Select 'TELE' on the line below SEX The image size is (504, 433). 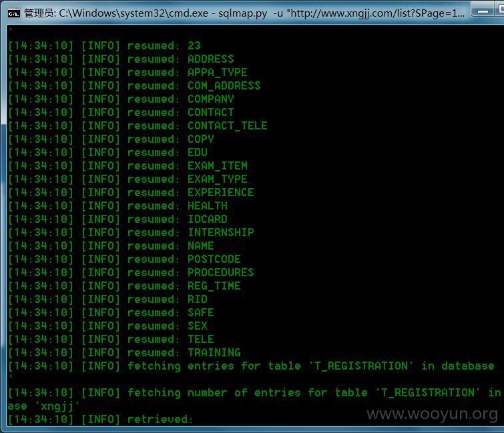[x=201, y=339]
